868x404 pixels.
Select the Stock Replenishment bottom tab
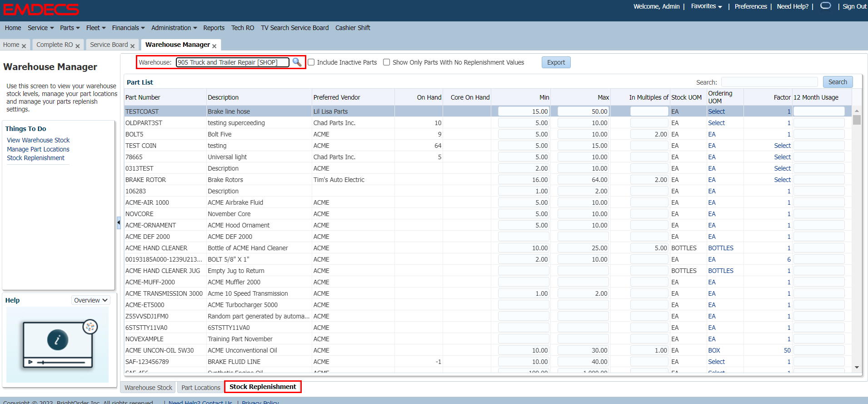[x=263, y=387]
